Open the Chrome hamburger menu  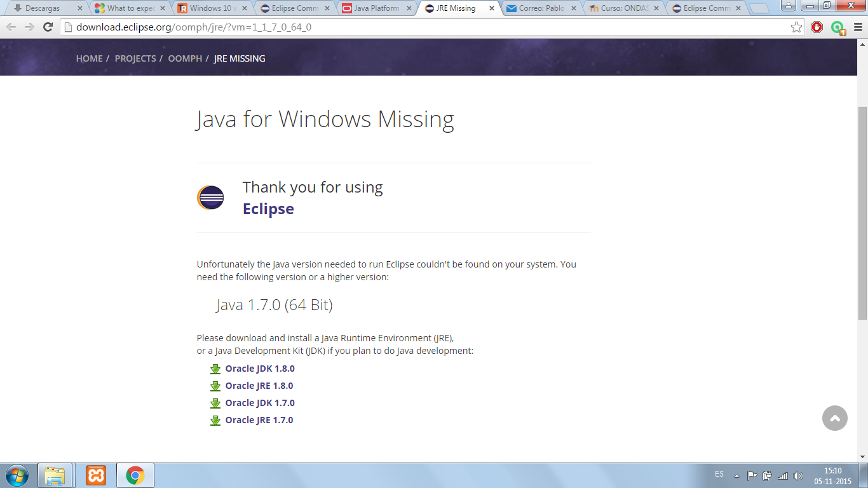tap(858, 27)
